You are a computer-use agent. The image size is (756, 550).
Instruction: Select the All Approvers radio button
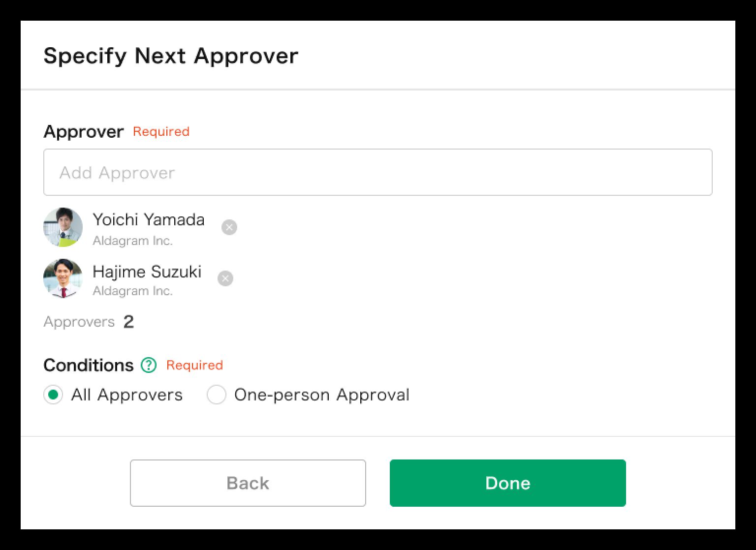53,395
